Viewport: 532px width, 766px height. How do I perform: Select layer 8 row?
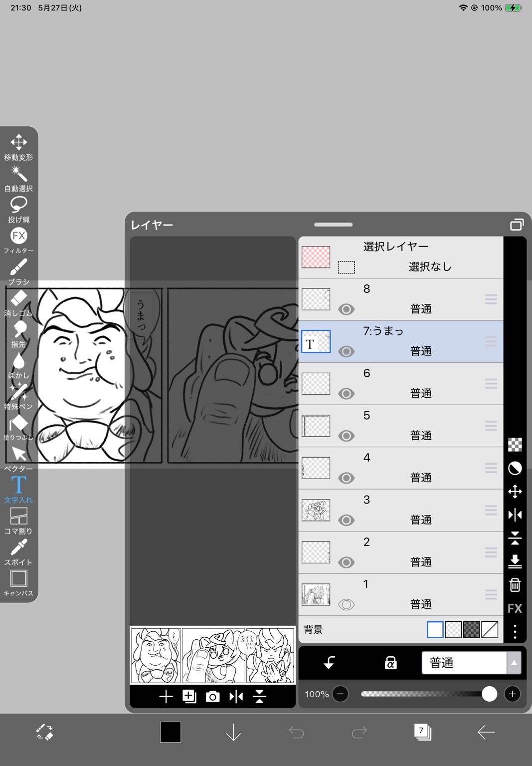401,299
